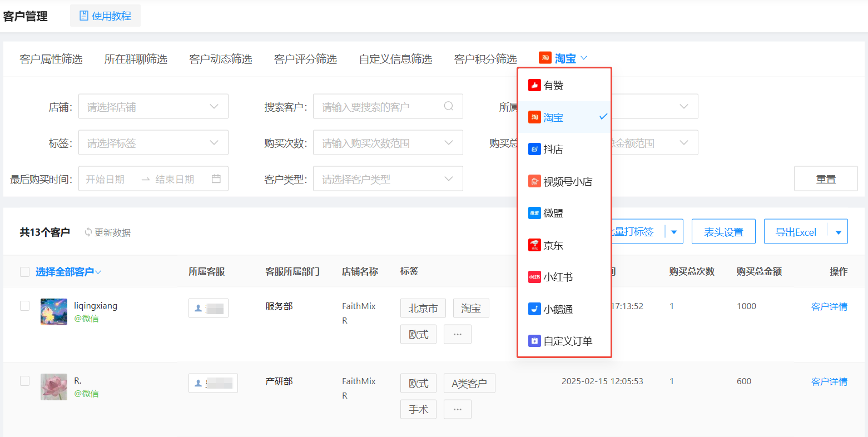
Task: Open the 购买总金额范围 dropdown
Action: (x=655, y=143)
